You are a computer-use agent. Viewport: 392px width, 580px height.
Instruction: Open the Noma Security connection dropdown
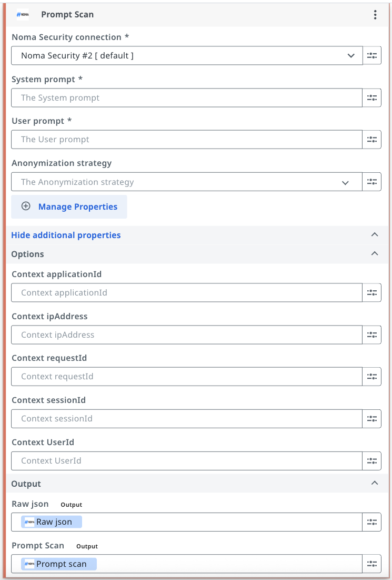pos(187,55)
